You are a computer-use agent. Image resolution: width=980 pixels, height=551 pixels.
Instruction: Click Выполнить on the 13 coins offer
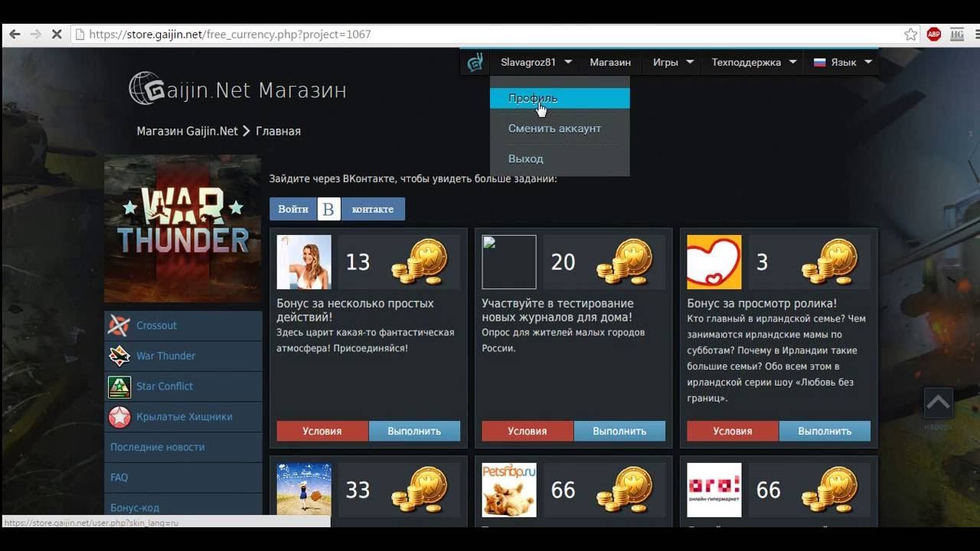pyautogui.click(x=414, y=431)
